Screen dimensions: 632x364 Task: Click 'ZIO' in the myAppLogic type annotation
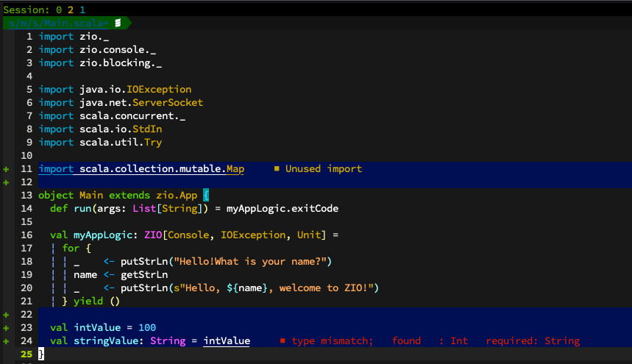click(x=153, y=235)
